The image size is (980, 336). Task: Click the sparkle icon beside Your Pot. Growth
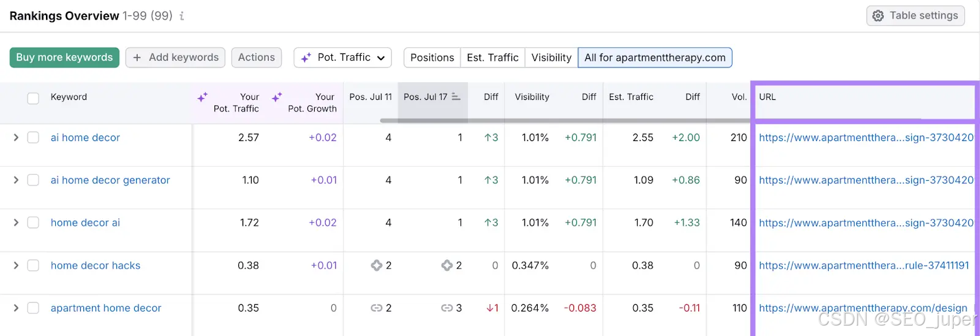pos(277,97)
